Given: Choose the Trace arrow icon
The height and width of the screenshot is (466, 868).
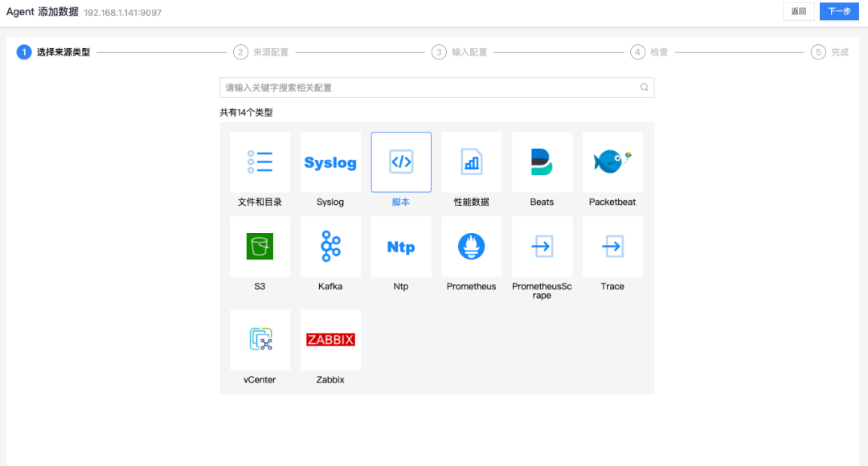Looking at the screenshot, I should [x=612, y=247].
